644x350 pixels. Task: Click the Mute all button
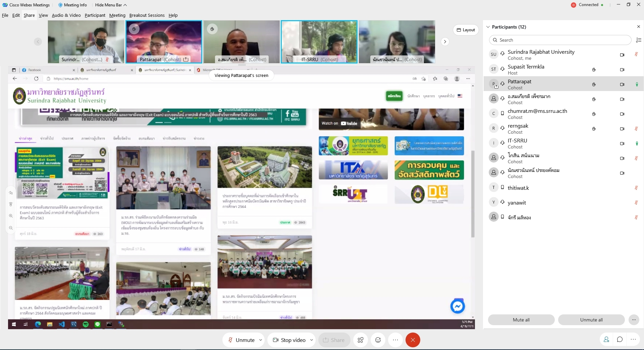click(x=521, y=320)
